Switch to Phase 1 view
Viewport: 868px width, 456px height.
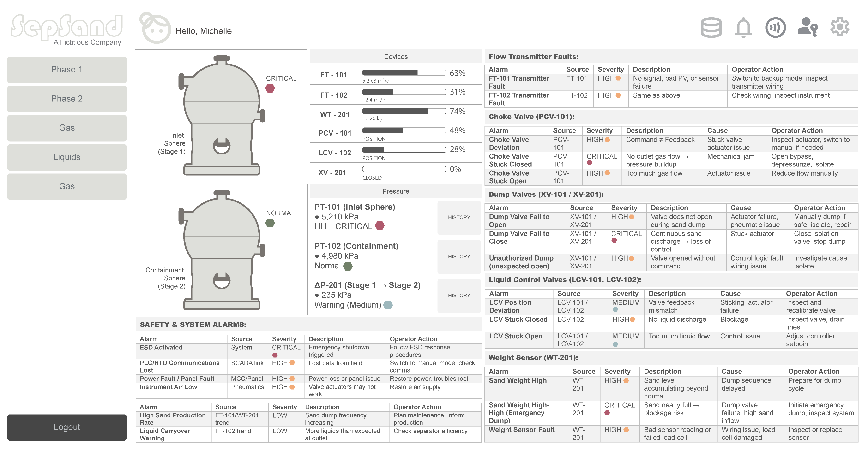click(x=67, y=70)
